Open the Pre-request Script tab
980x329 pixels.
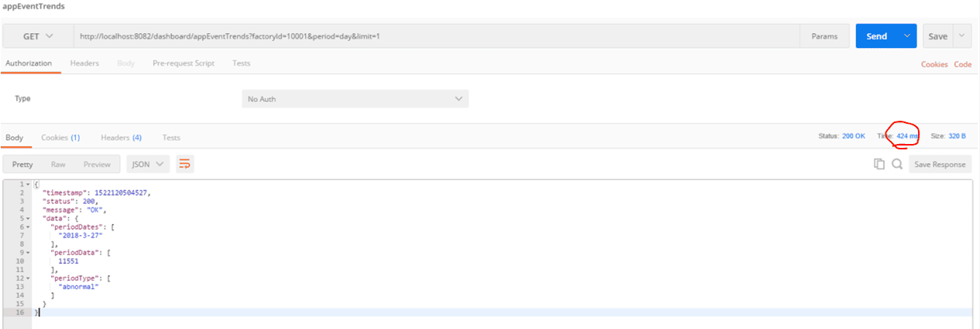point(184,63)
